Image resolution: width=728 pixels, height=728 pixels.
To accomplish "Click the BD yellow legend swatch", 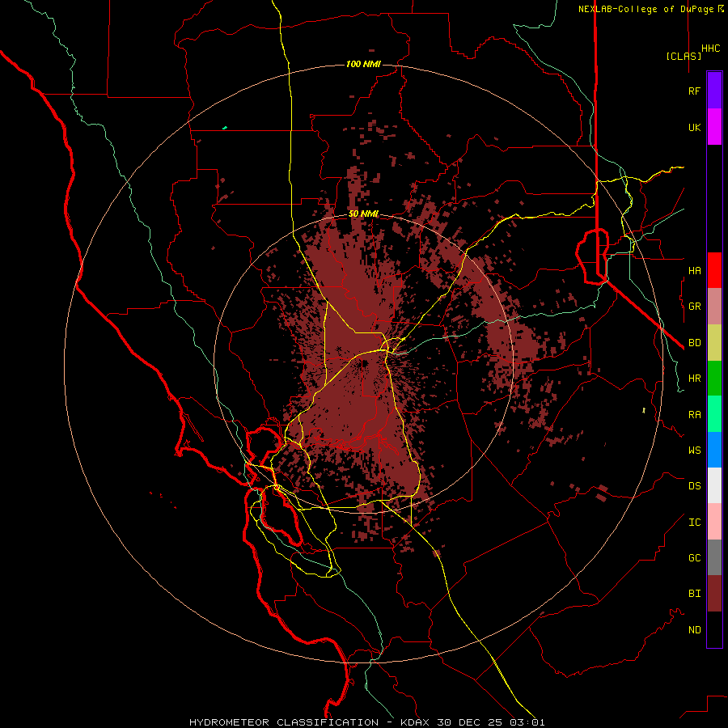I will click(714, 342).
